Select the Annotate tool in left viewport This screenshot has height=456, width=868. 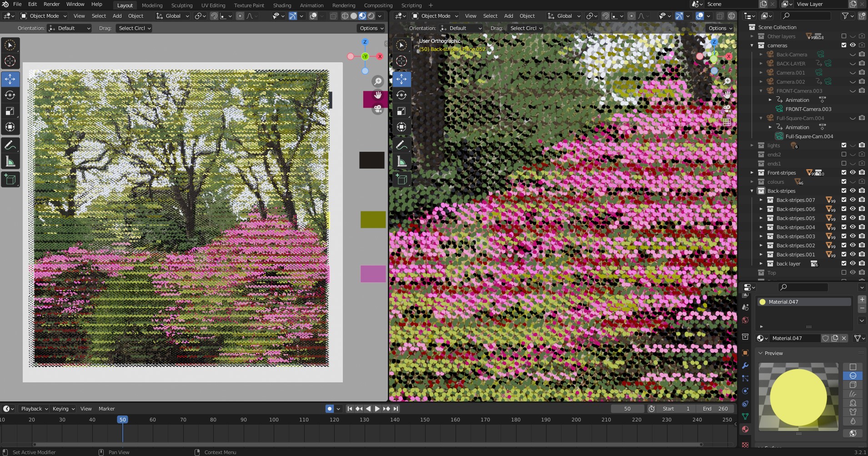tap(10, 145)
